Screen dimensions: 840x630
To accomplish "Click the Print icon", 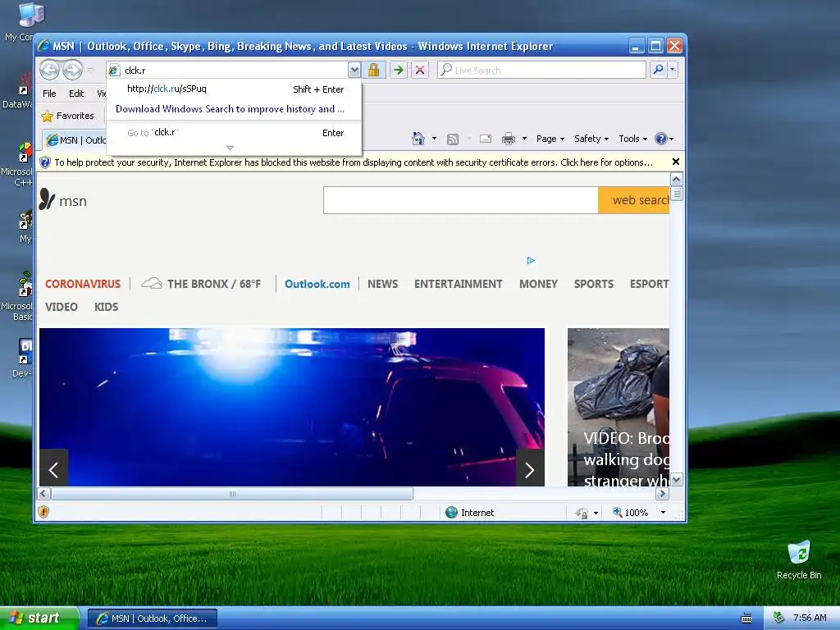I will point(509,139).
